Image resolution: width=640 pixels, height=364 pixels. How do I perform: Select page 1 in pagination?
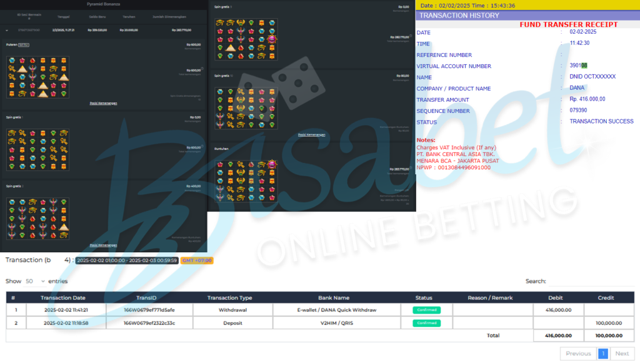click(603, 353)
